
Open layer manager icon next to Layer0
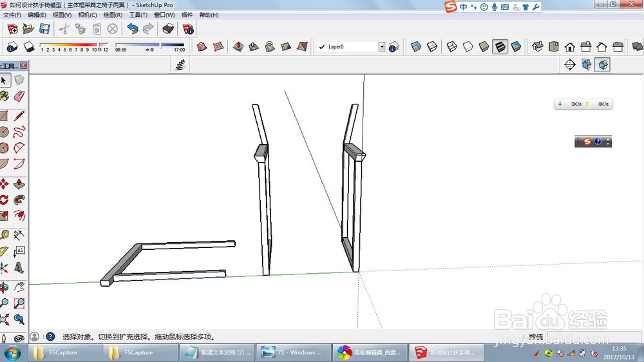tap(394, 47)
